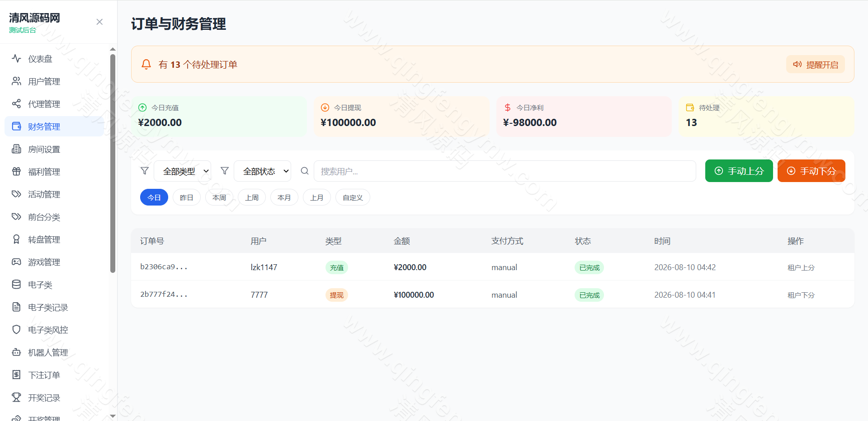Image resolution: width=868 pixels, height=421 pixels.
Task: Click the 前台分类 tags icon
Action: click(16, 216)
